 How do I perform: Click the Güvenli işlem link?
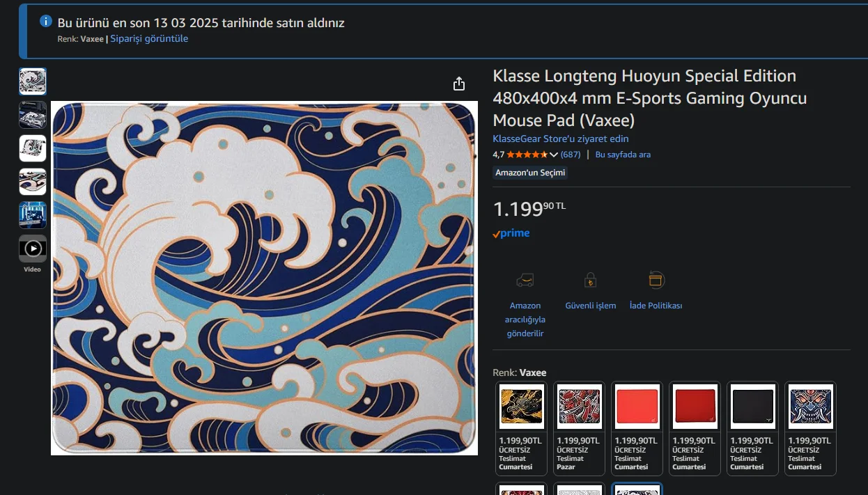(x=590, y=306)
